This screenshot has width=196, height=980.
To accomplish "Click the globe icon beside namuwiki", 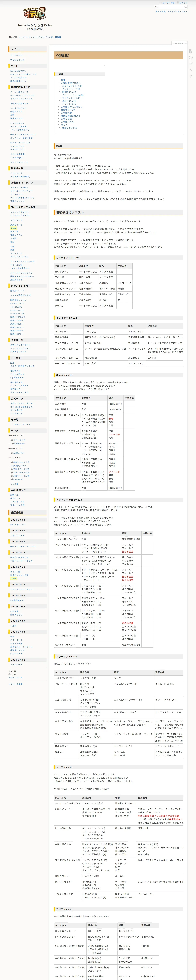I will point(11,479).
